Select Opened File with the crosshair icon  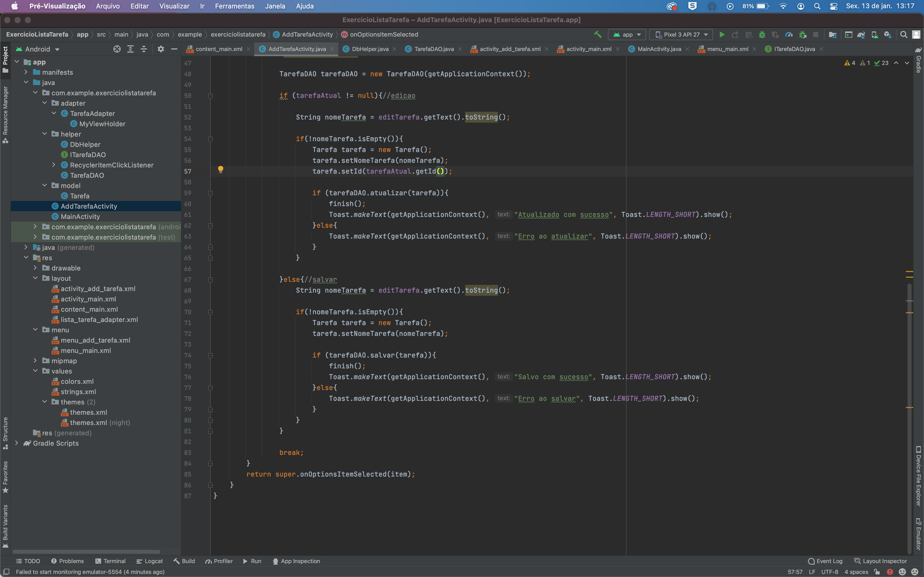click(117, 49)
